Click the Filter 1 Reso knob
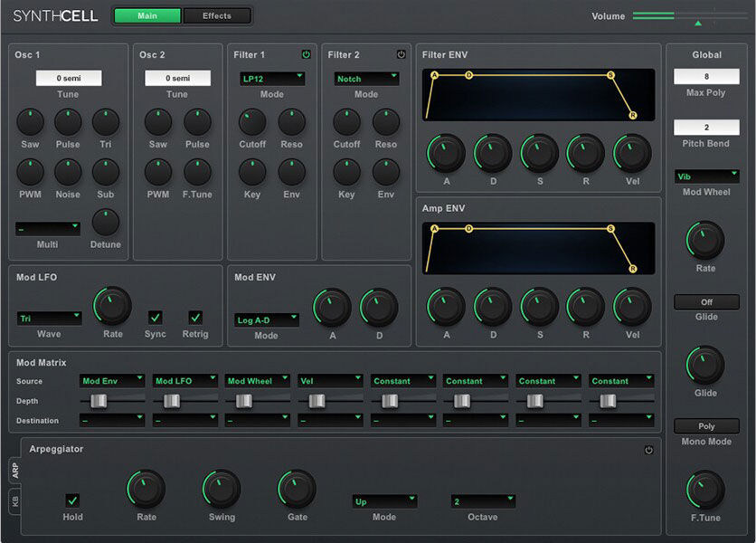The image size is (756, 543). coord(292,122)
